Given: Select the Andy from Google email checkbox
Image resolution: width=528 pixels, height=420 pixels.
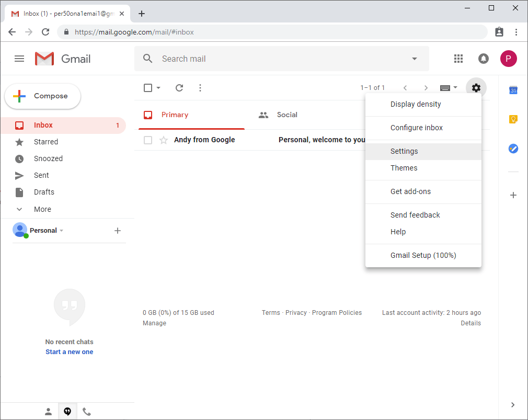Looking at the screenshot, I should 148,140.
